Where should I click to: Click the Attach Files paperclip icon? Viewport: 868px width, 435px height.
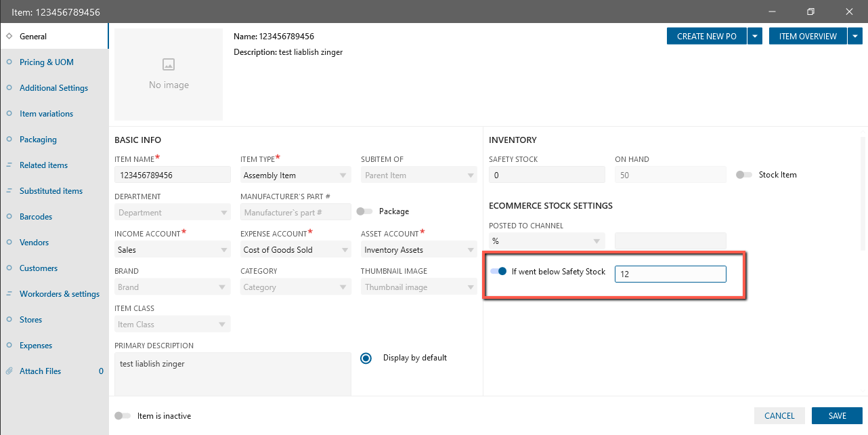pos(9,371)
